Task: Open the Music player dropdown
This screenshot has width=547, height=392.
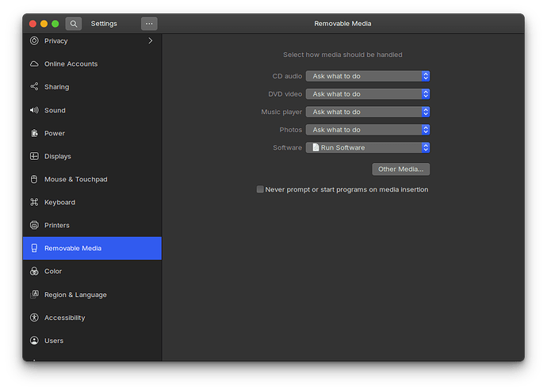Action: [368, 112]
